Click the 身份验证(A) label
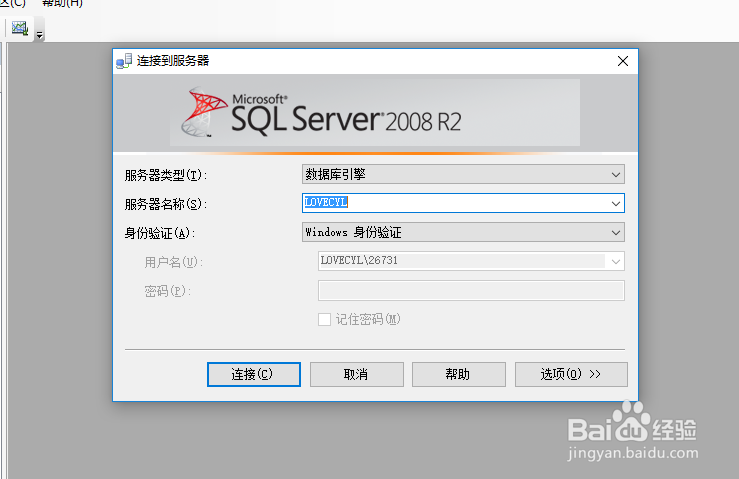This screenshot has width=739, height=479. click(x=160, y=233)
